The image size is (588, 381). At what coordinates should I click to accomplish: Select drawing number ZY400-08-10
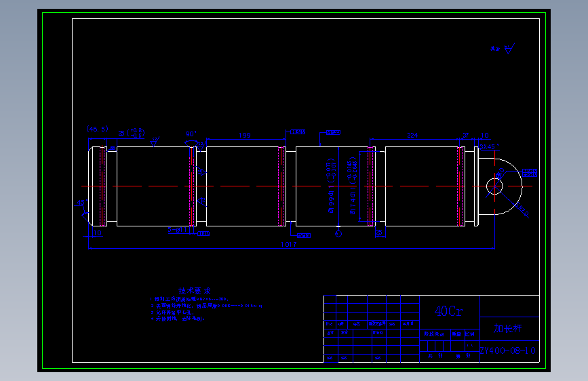click(x=507, y=350)
